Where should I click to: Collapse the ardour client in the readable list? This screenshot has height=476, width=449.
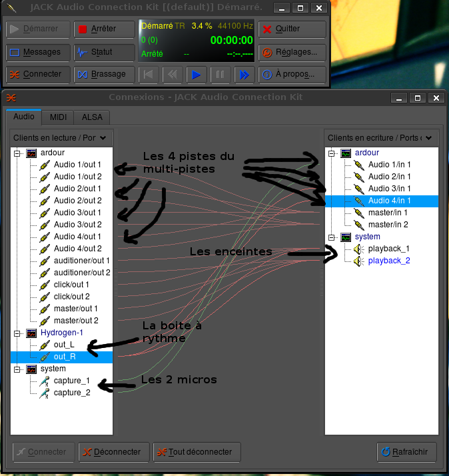click(x=17, y=153)
